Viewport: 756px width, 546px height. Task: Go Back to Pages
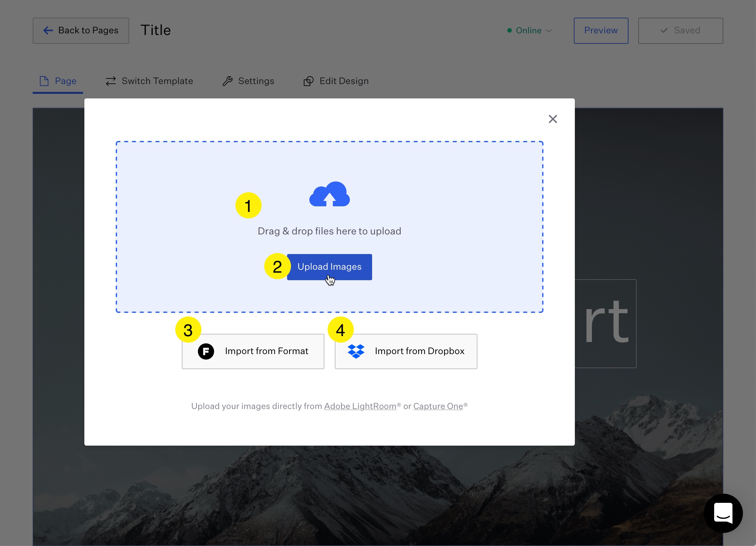(x=81, y=31)
